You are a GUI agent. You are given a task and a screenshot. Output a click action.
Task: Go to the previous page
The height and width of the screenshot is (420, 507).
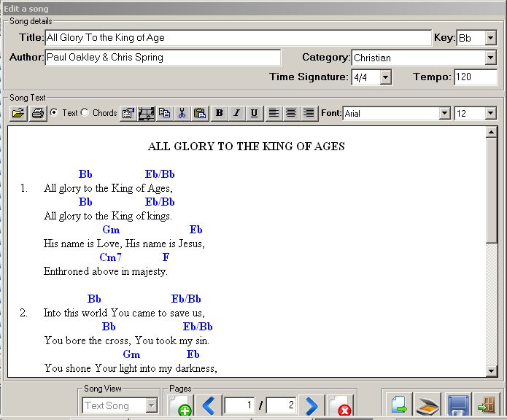pyautogui.click(x=209, y=405)
